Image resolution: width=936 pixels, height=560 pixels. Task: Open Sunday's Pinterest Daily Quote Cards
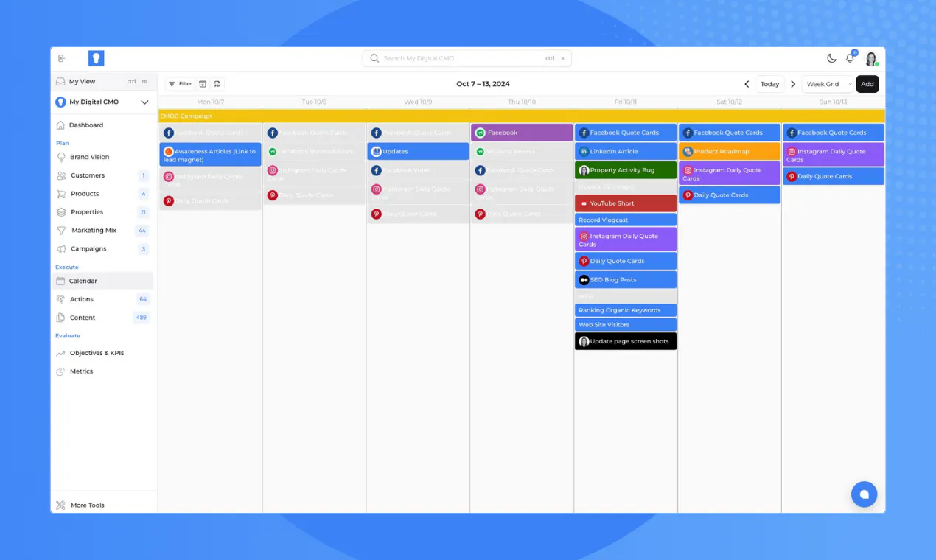tap(834, 177)
